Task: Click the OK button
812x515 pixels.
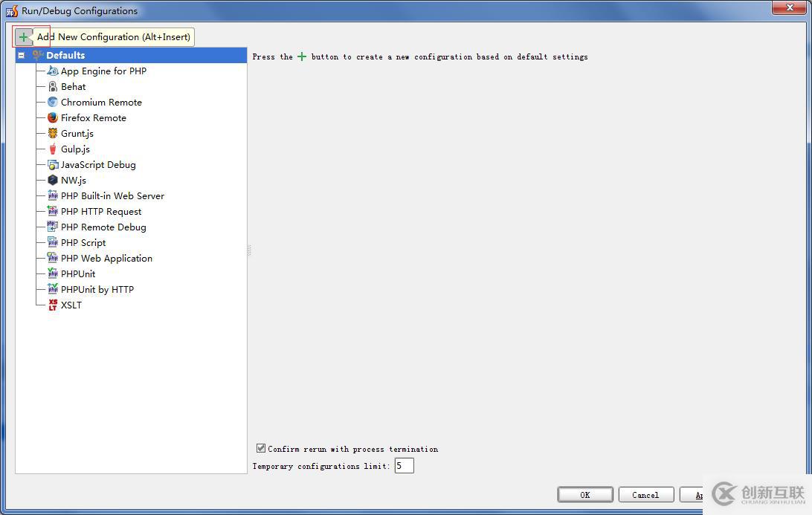Action: click(x=585, y=495)
